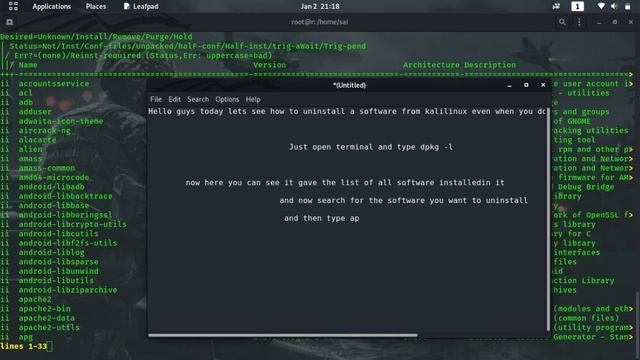Click the users tray icon in top bar
This screenshot has width=640, height=360.
coord(556,7)
